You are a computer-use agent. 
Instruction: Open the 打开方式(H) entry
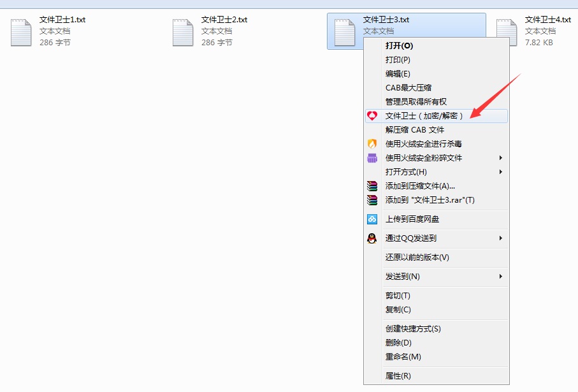[436, 172]
